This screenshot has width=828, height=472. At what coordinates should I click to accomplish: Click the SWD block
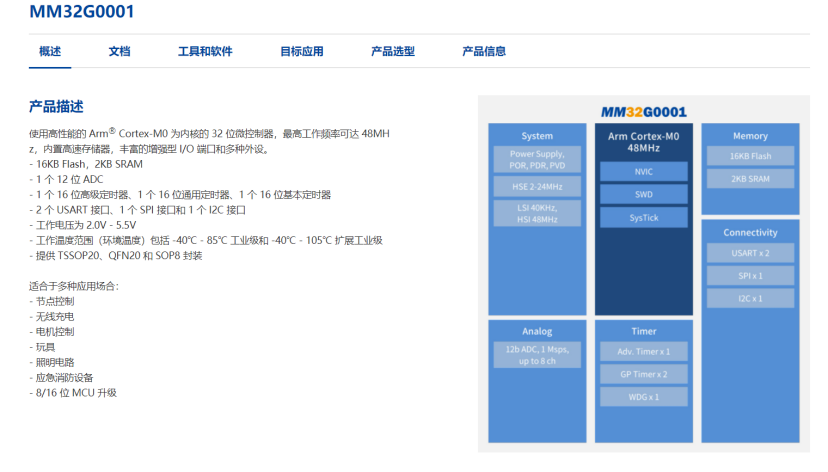click(643, 194)
